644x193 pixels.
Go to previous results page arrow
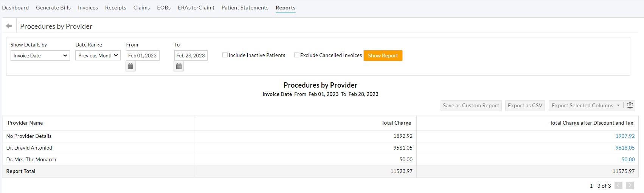coord(618,185)
